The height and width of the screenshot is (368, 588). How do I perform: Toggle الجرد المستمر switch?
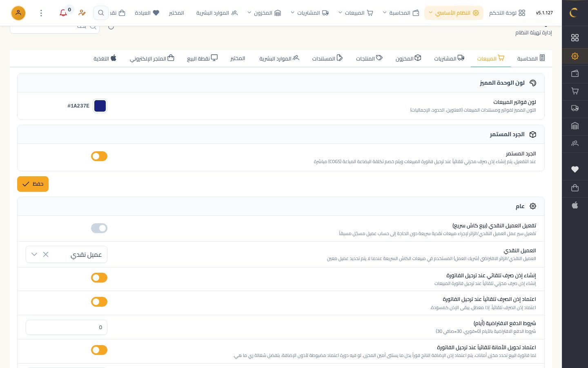point(99,156)
